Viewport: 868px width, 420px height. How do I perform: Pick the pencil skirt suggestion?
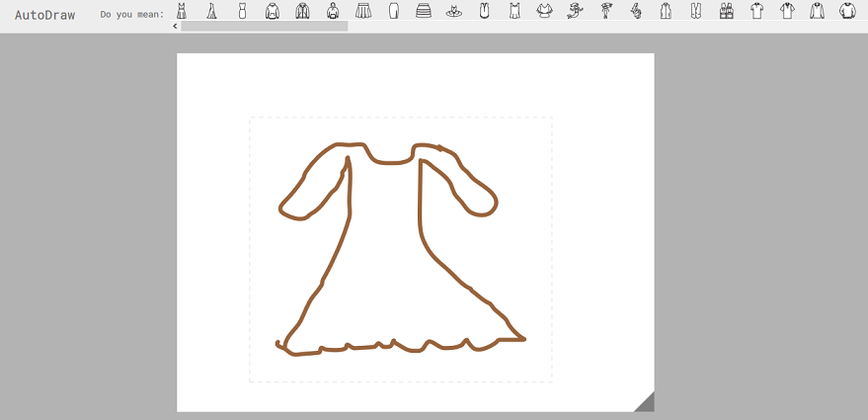click(393, 11)
